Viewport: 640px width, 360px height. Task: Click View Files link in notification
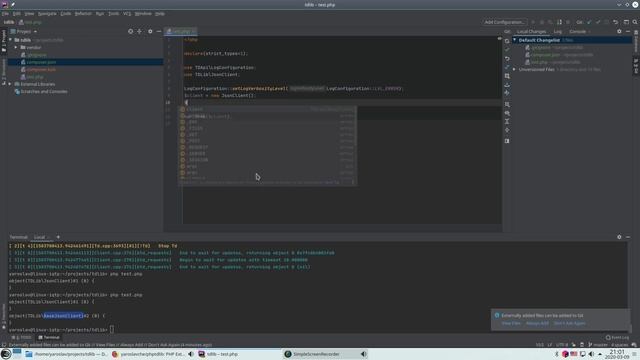[x=511, y=323]
